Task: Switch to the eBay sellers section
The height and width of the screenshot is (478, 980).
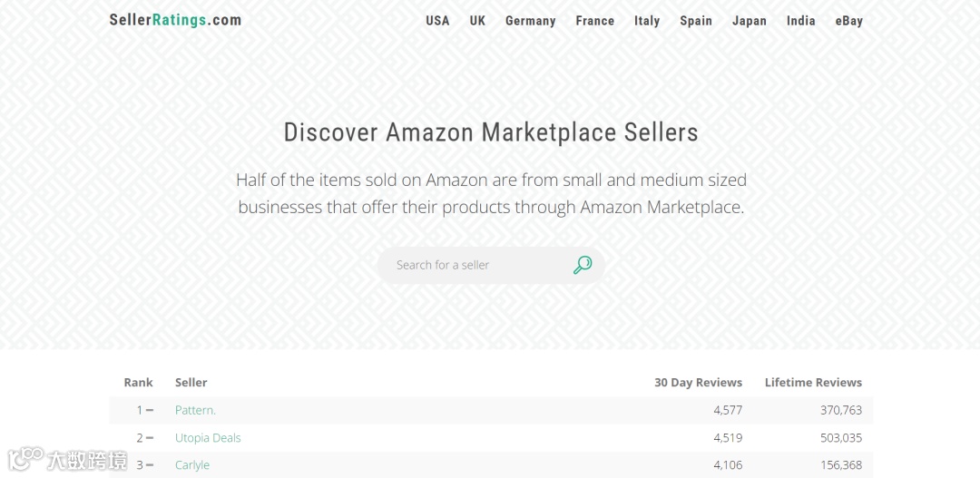Action: click(x=848, y=21)
